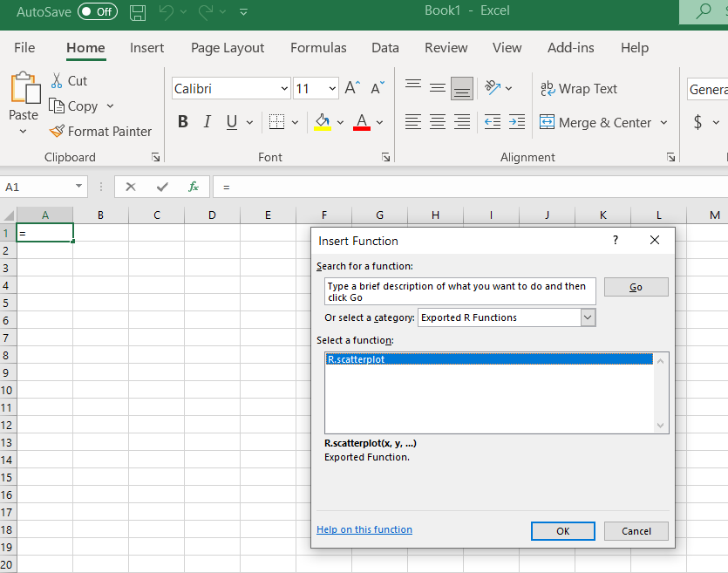Click the Insert Function fx icon
This screenshot has height=573, width=728.
click(194, 187)
